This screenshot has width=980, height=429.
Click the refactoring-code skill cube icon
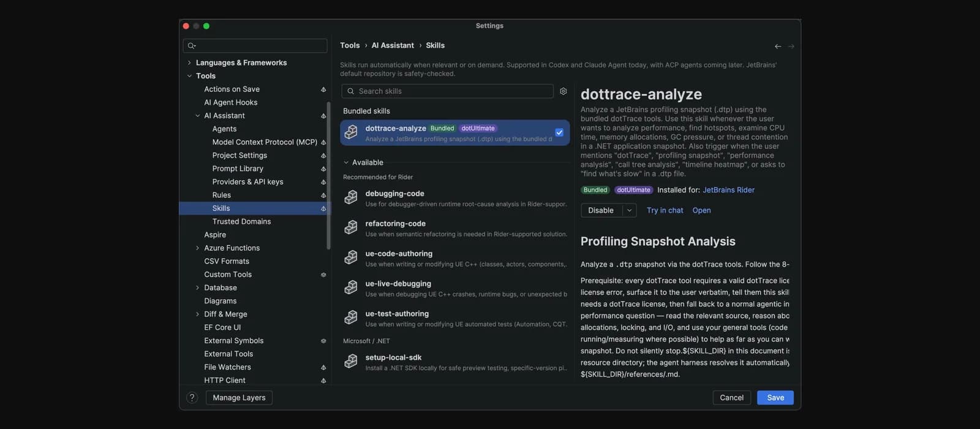(351, 227)
